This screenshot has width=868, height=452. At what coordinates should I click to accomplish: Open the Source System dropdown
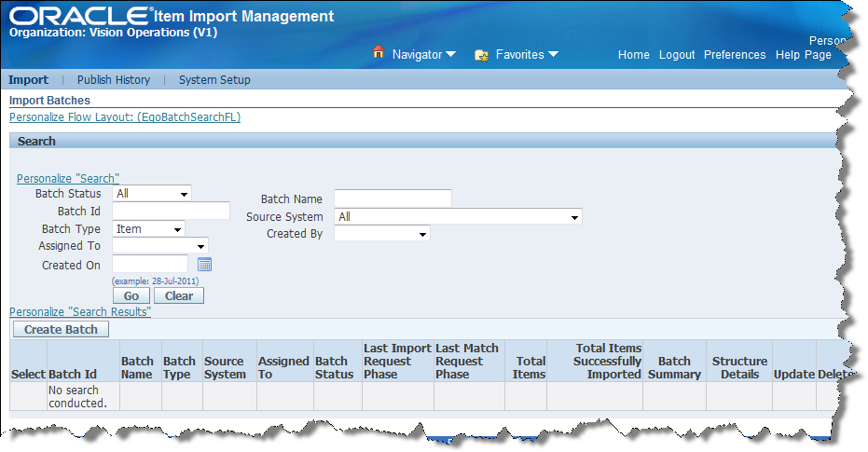point(459,217)
